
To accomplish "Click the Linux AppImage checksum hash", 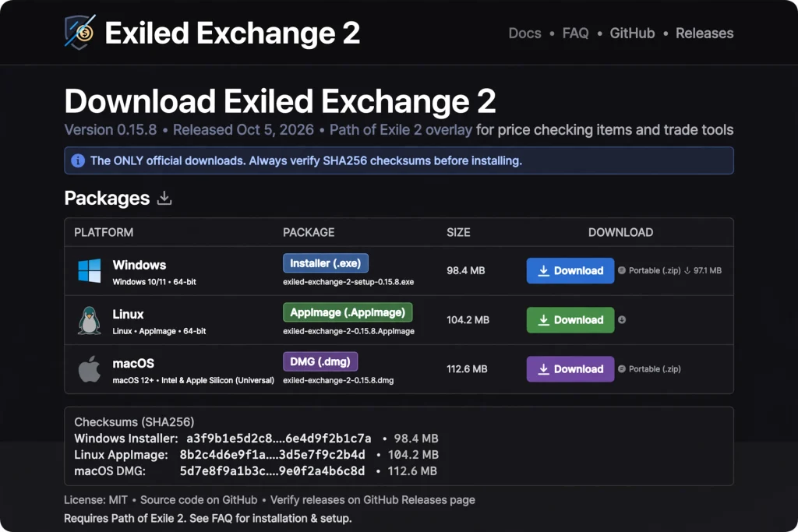I will click(x=272, y=455).
